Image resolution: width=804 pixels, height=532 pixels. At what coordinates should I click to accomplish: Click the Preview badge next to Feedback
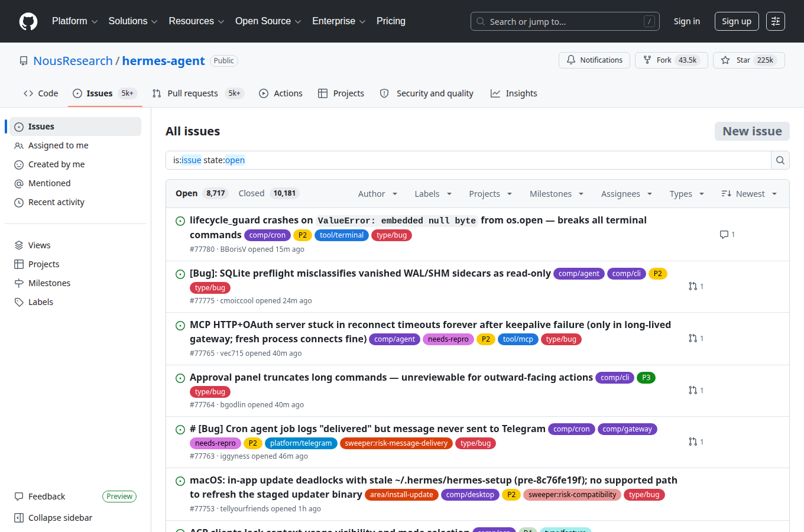point(119,497)
